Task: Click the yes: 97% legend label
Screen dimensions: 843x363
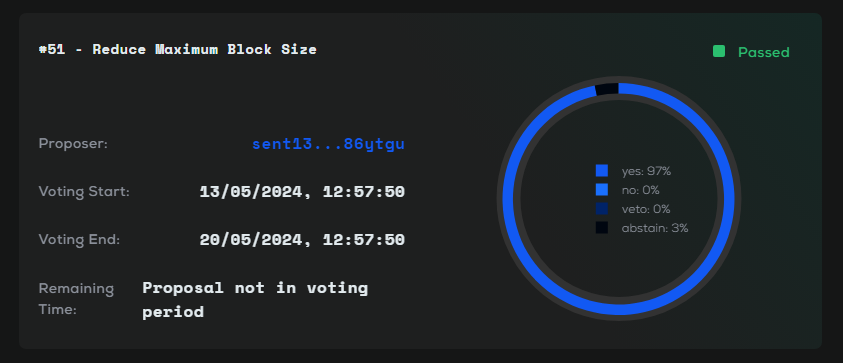Action: (646, 172)
